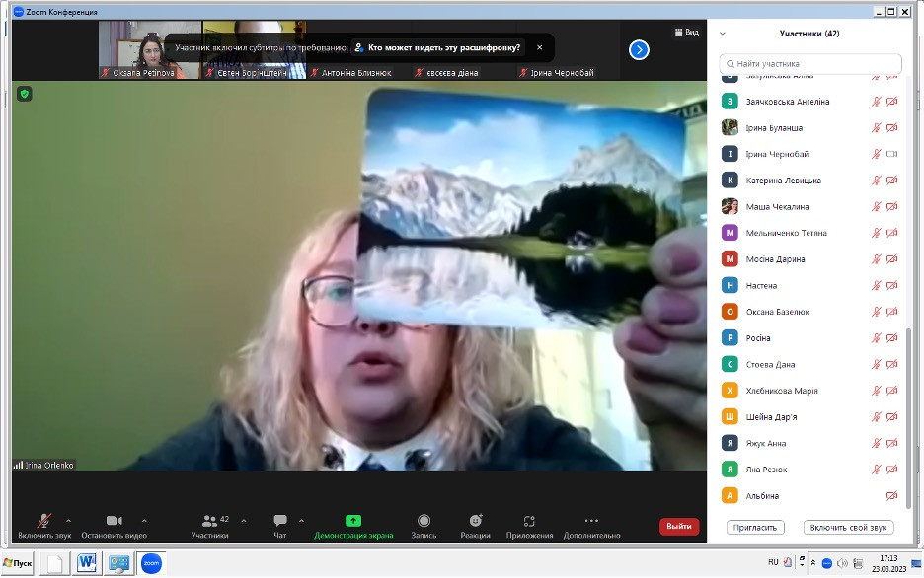The width and height of the screenshot is (924, 578).
Task: Select Яна Резюк in participants list
Action: tap(810, 470)
